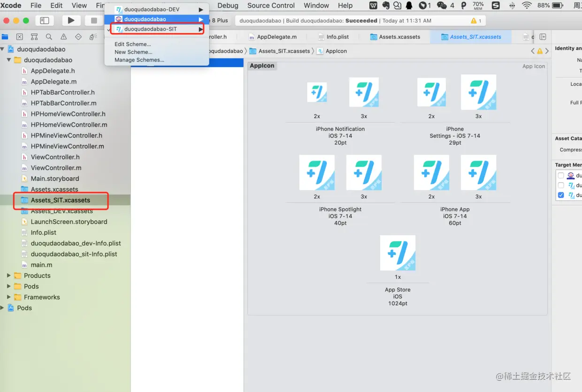Expand the Pods group folder
The height and width of the screenshot is (392, 582).
[x=9, y=286]
